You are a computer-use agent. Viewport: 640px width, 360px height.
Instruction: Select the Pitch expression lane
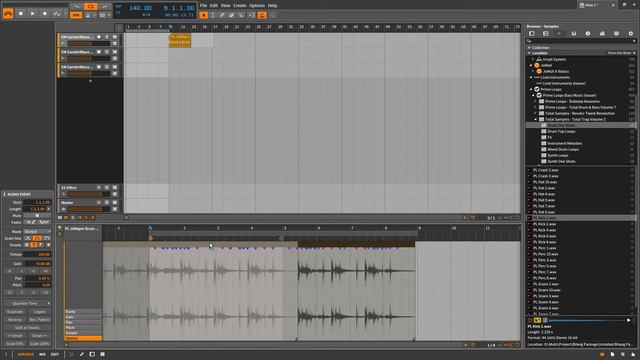click(83, 328)
